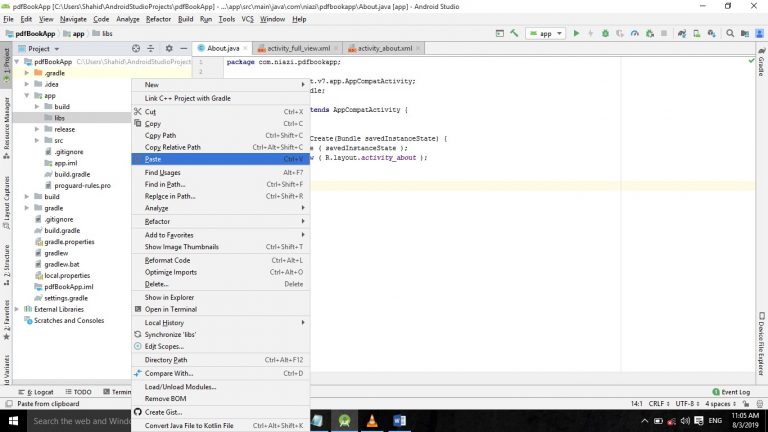Click the Windows Start button
This screenshot has height=432, width=768.
point(13,421)
